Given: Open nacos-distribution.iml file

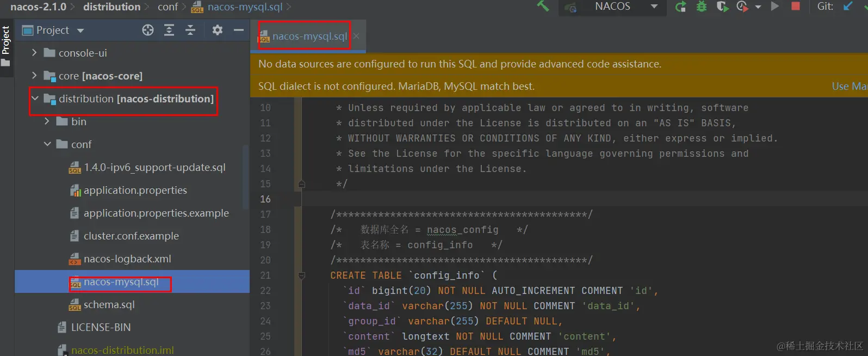Looking at the screenshot, I should coord(122,350).
